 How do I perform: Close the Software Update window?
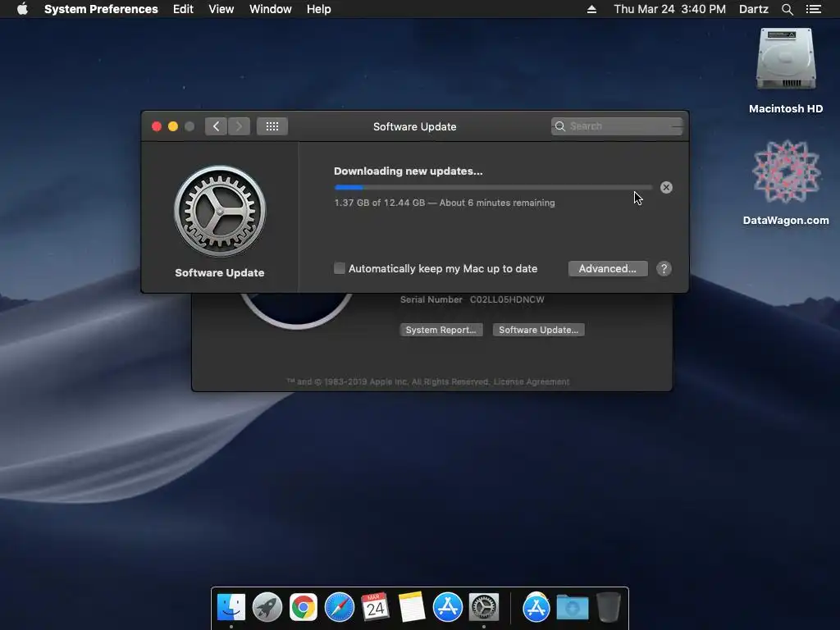coord(157,126)
